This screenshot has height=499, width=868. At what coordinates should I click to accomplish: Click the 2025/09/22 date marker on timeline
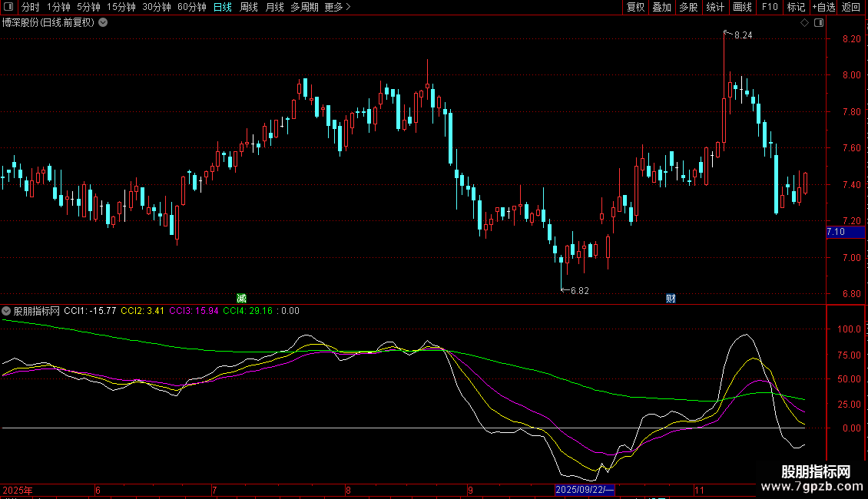584,490
